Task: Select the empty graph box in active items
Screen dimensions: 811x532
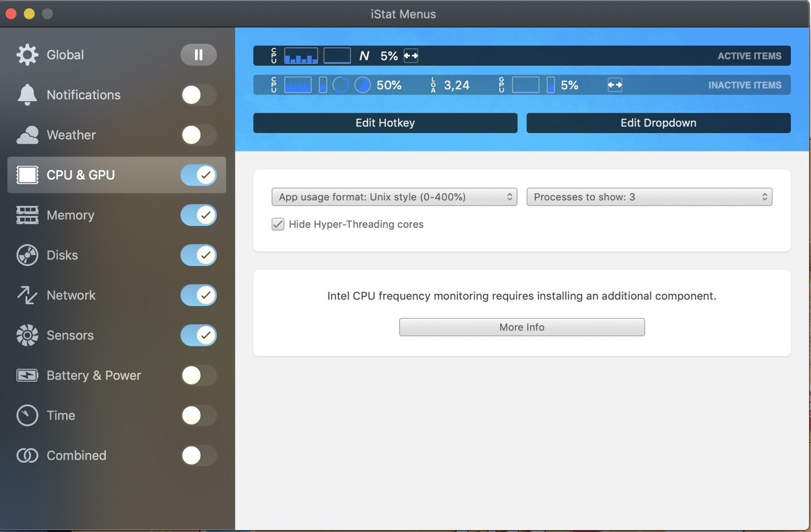Action: [337, 56]
